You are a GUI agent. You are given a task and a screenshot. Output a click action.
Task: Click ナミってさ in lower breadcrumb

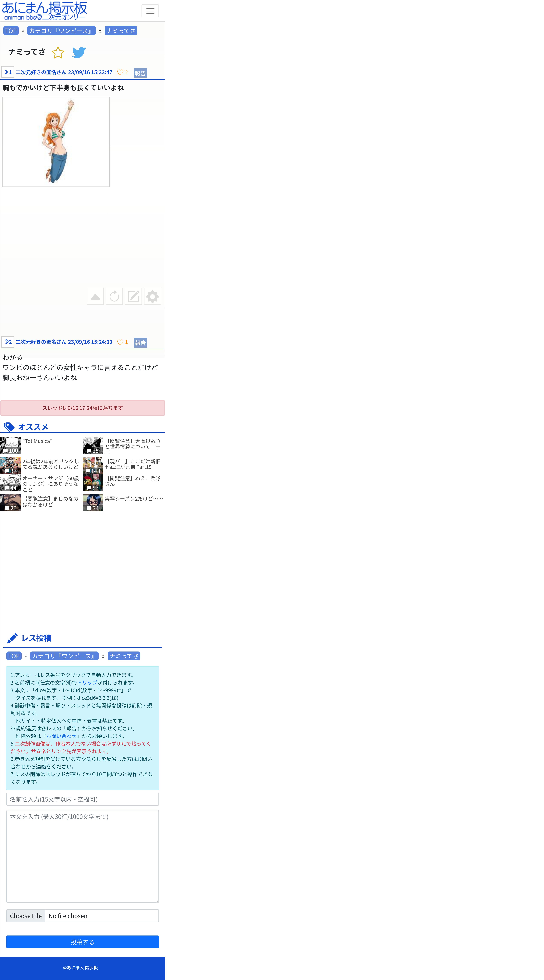[x=124, y=656]
